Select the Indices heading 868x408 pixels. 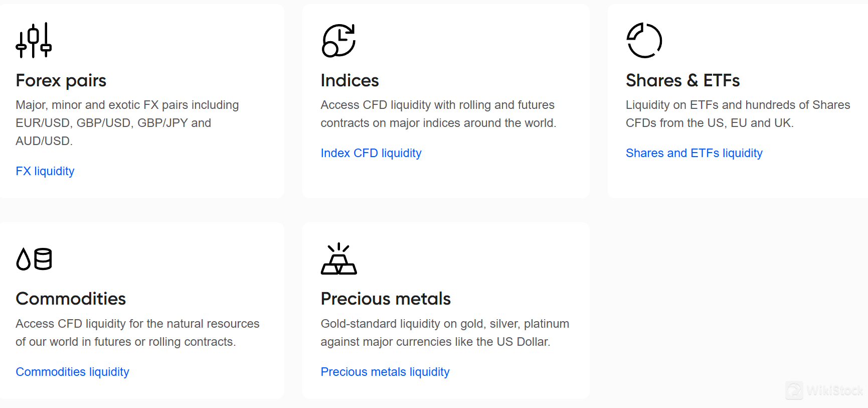point(350,80)
